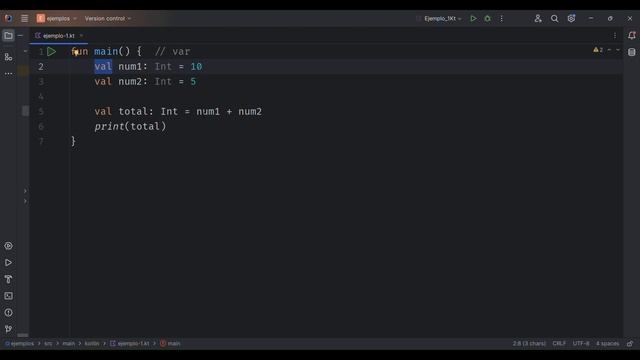This screenshot has height=360, width=640.
Task: Show warnings count inspection widget
Action: click(598, 50)
